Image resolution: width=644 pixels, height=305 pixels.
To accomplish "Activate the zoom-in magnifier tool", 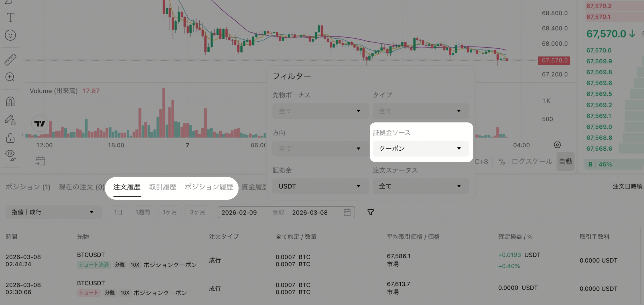I will (x=10, y=77).
